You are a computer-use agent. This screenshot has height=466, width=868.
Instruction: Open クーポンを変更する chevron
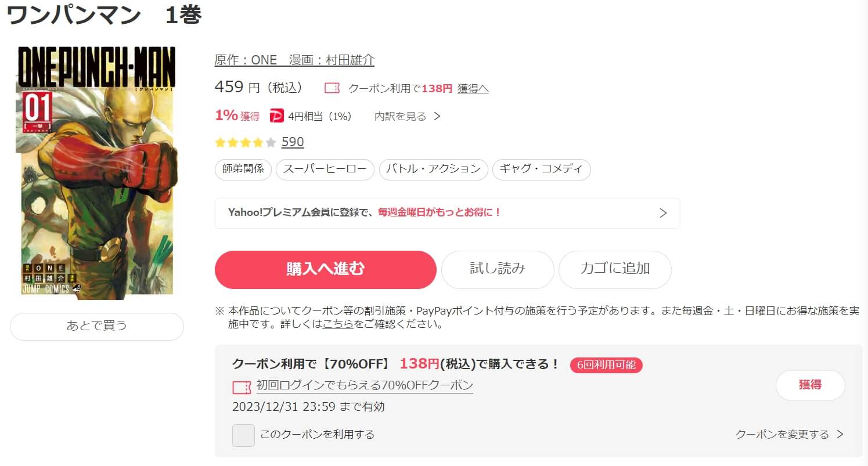tap(840, 434)
